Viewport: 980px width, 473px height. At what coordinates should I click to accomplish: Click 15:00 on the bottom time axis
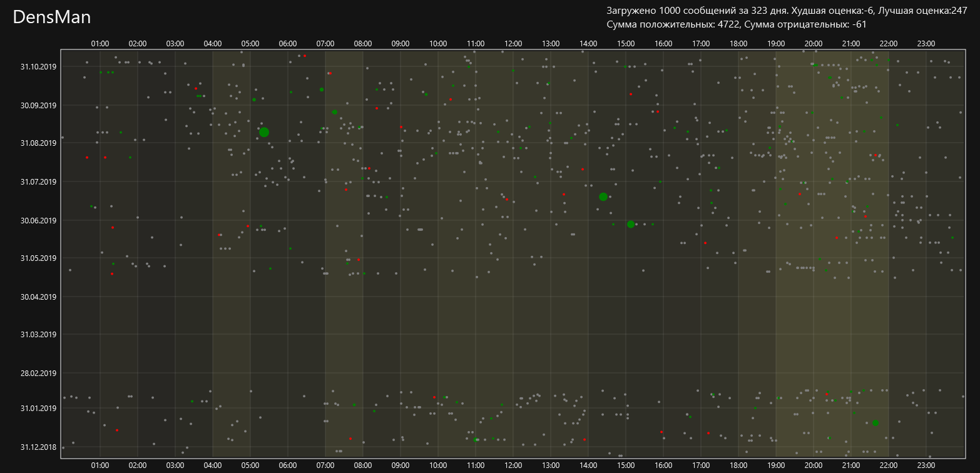tap(626, 465)
